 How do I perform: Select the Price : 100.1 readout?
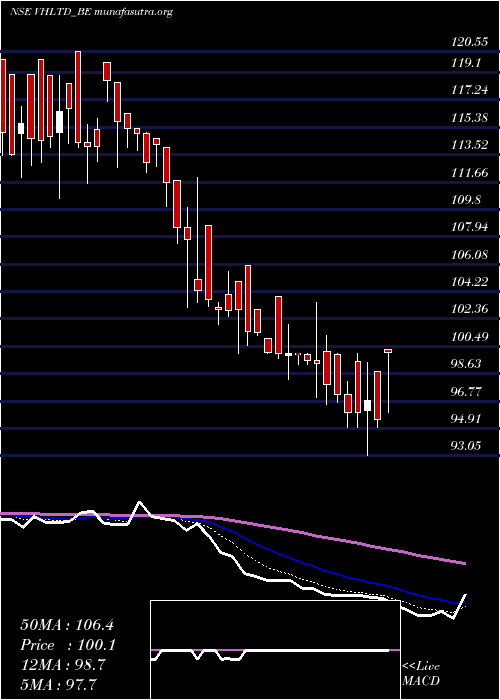(68, 646)
